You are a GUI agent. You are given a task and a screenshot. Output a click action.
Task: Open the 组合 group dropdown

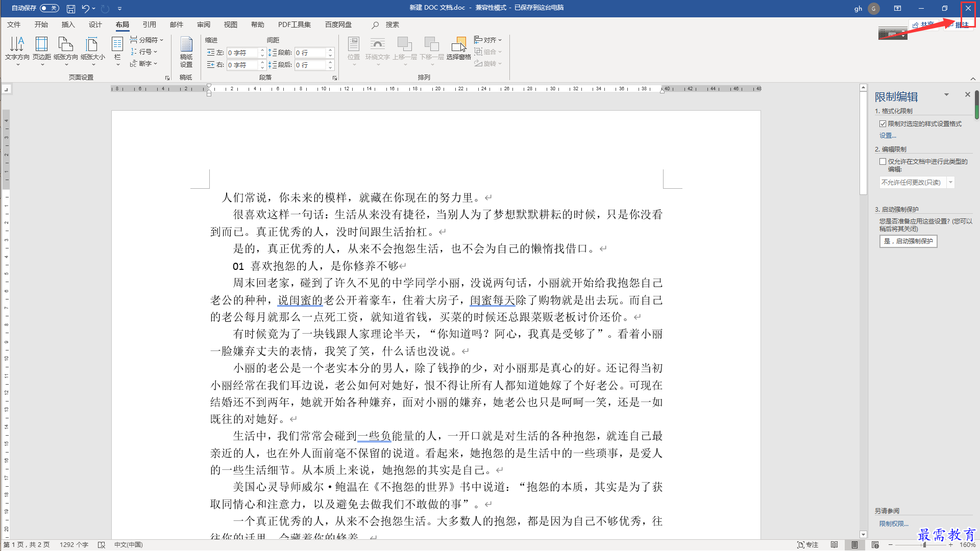point(488,52)
